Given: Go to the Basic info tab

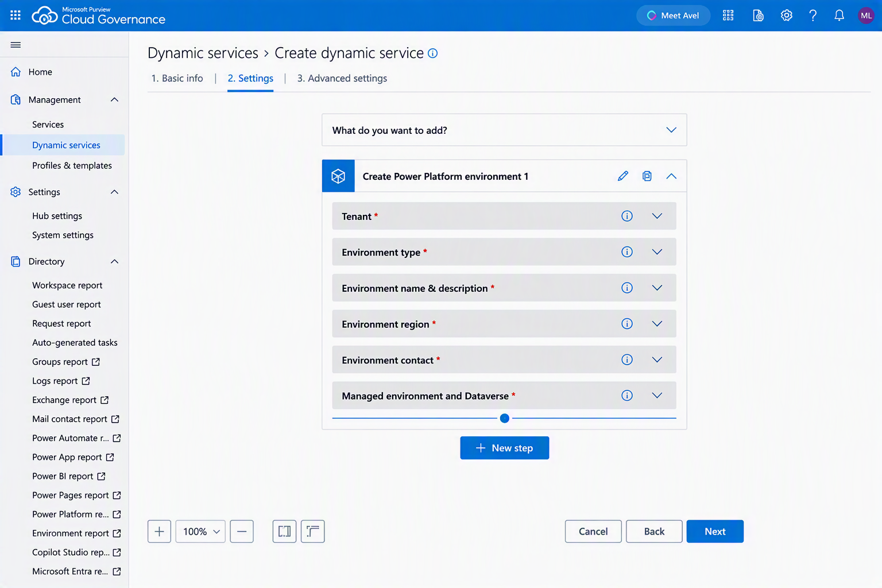Looking at the screenshot, I should point(177,78).
